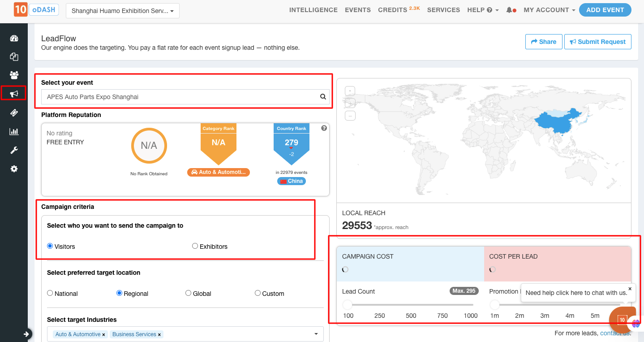Click the Max. 295 lead badge
Image resolution: width=644 pixels, height=342 pixels.
click(x=464, y=291)
